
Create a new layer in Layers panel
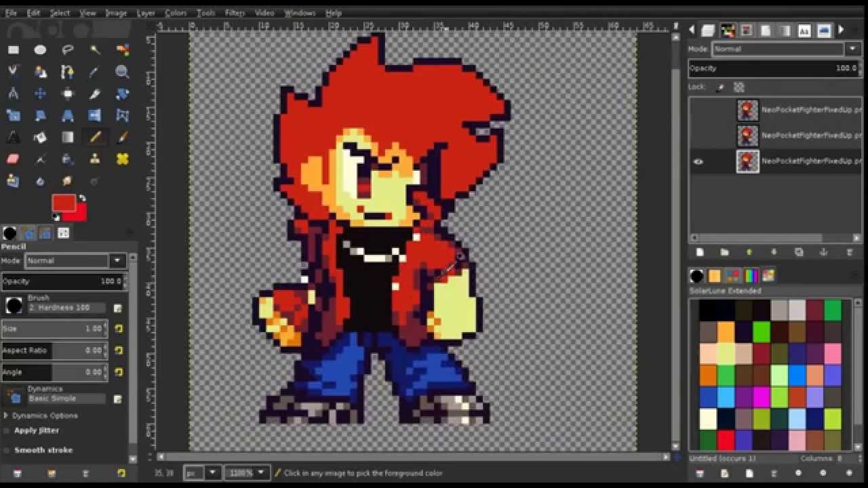click(x=699, y=252)
